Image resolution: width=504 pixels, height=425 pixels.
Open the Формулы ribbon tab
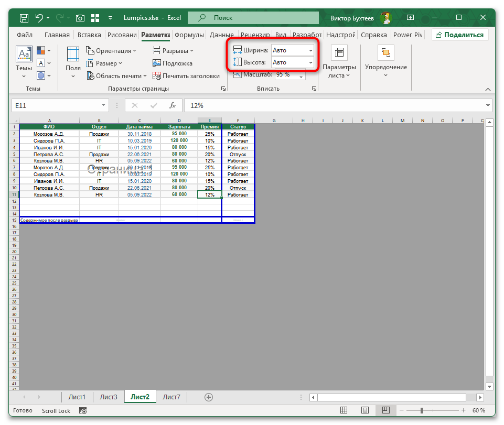point(189,35)
